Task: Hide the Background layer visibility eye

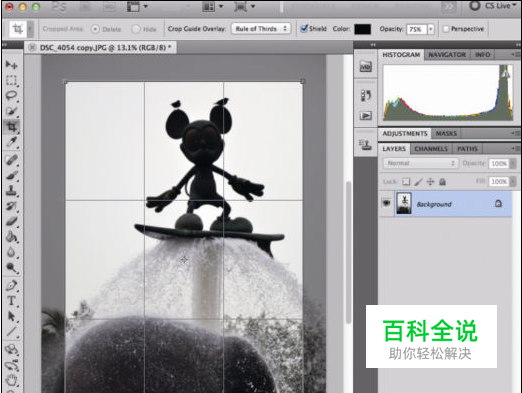Action: click(x=386, y=203)
